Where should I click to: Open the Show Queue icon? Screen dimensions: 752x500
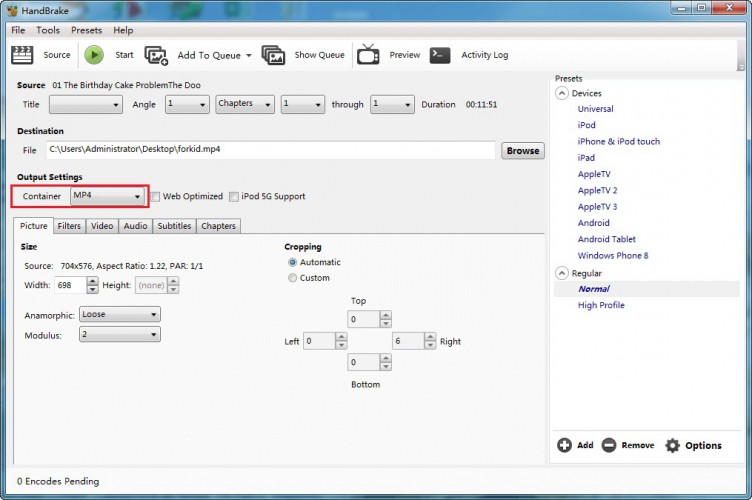274,55
